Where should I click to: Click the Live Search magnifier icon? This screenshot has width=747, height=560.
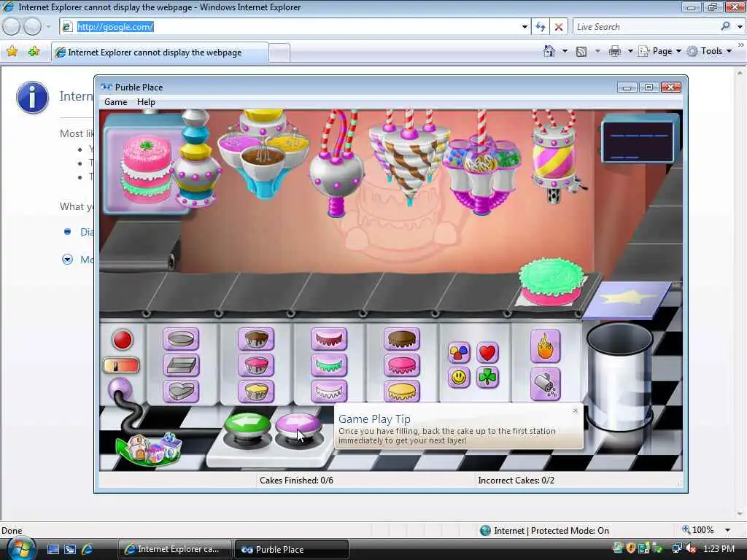tap(726, 27)
